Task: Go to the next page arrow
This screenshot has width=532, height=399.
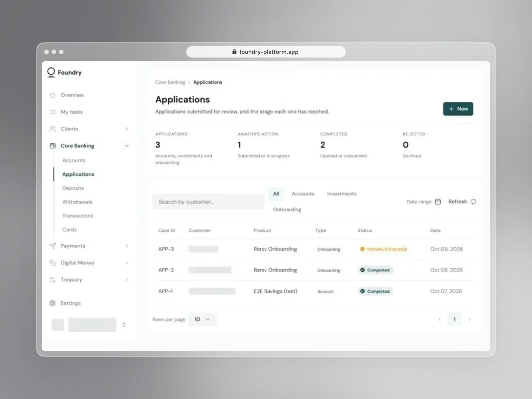Action: tap(469, 319)
